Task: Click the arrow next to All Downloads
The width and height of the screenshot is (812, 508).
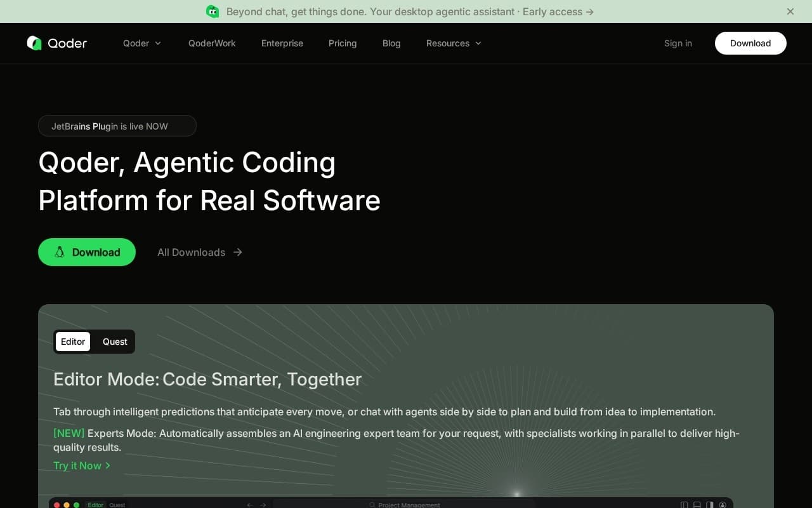Action: pos(238,252)
